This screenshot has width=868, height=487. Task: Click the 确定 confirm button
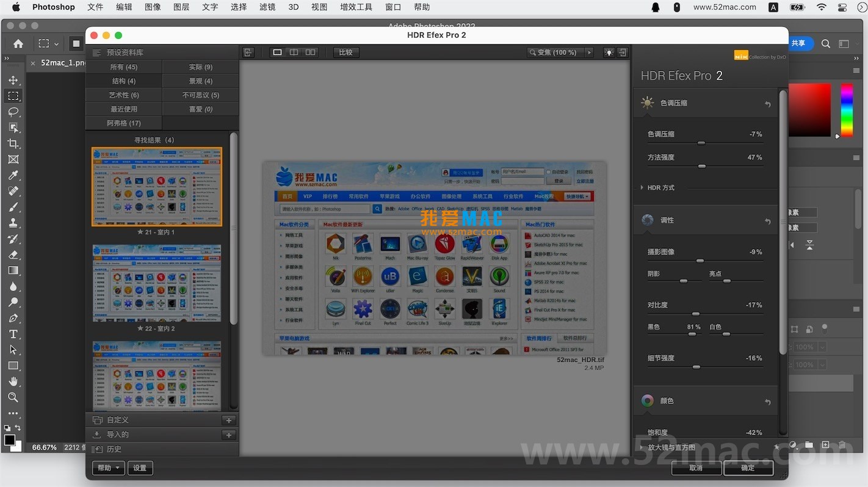[748, 468]
